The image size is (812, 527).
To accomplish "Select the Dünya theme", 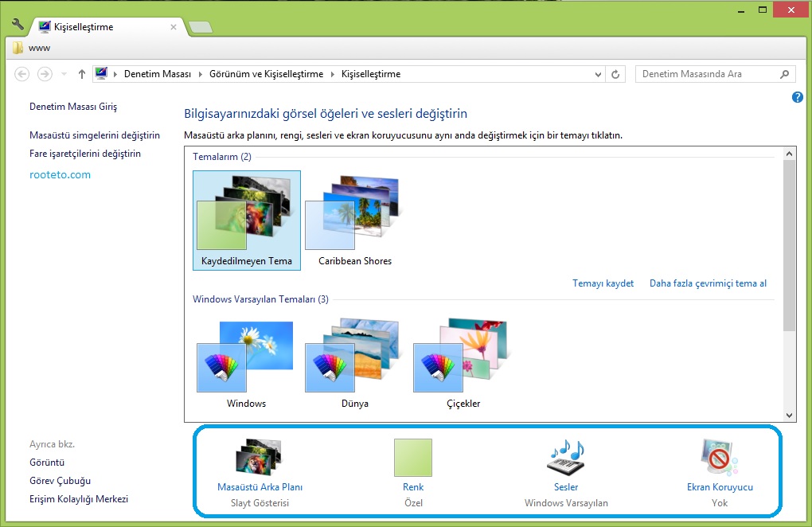I will [355, 365].
